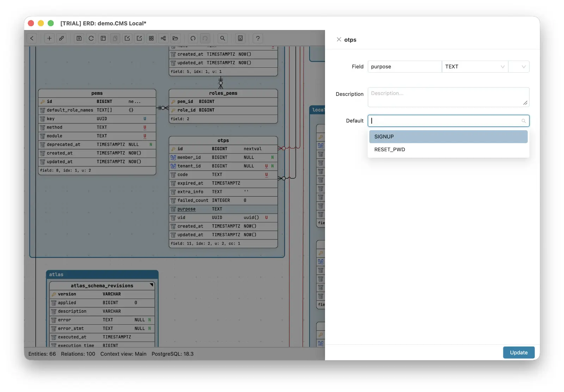Click the search icon in Default field
564x392 pixels.
tap(523, 121)
